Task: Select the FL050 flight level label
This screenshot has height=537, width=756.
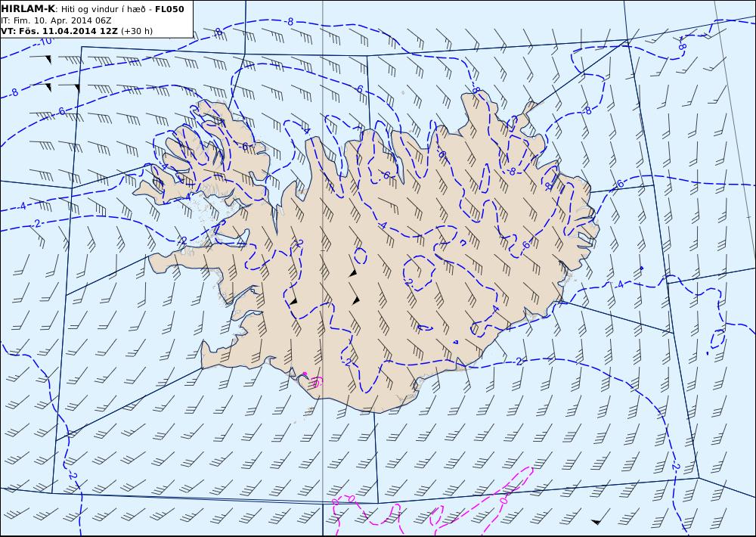Action: pos(169,9)
